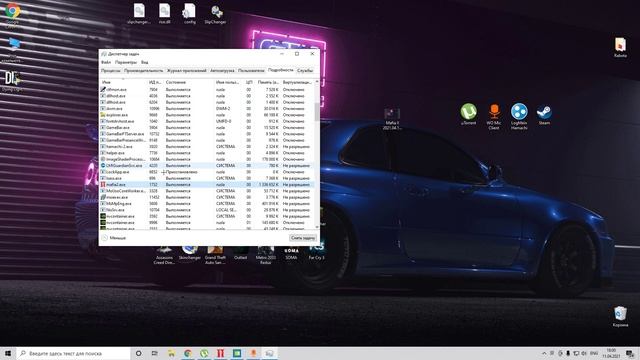The height and width of the screenshot is (360, 640).
Task: Launch the Outlast desktop shortcut
Action: (240, 253)
